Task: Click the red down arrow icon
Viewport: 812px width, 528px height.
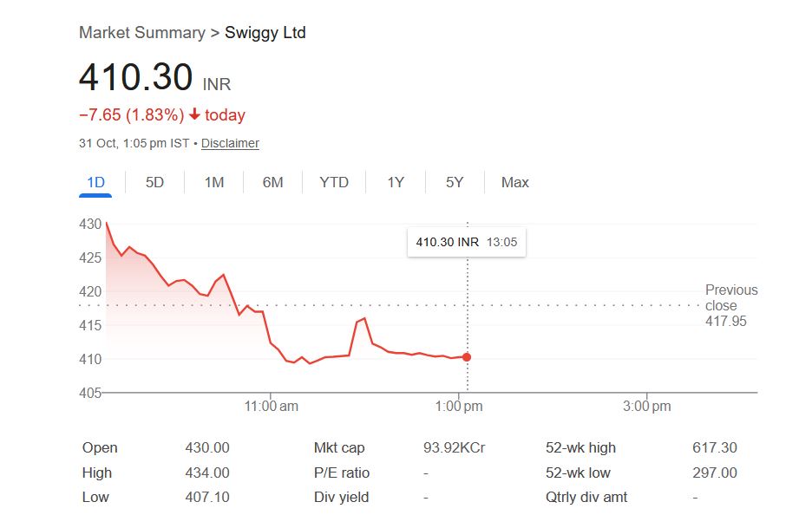Action: click(194, 115)
